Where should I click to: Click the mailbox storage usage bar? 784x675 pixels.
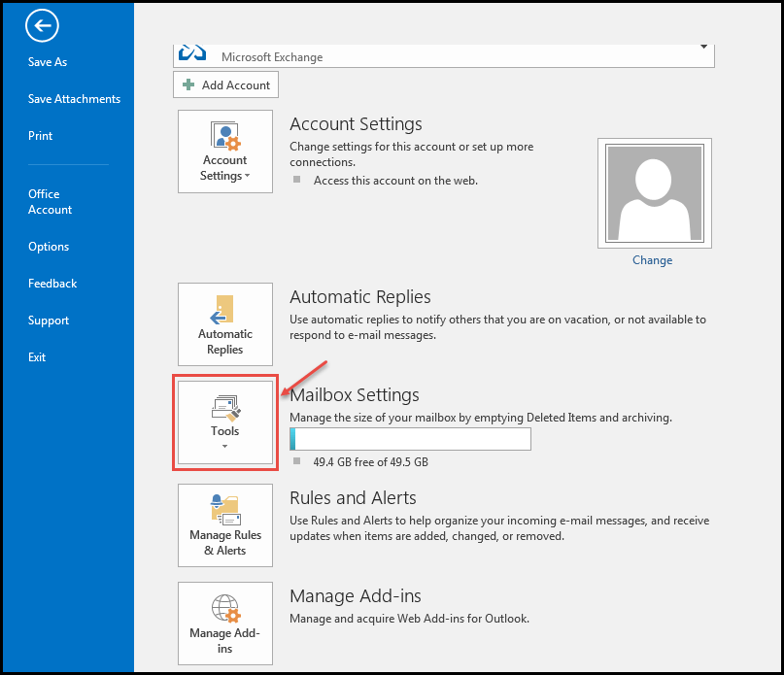point(410,439)
